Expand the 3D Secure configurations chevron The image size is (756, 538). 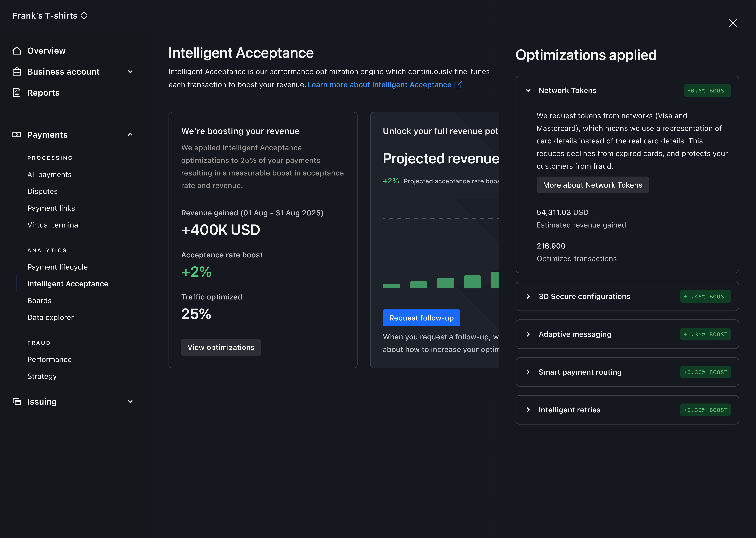[x=528, y=296]
